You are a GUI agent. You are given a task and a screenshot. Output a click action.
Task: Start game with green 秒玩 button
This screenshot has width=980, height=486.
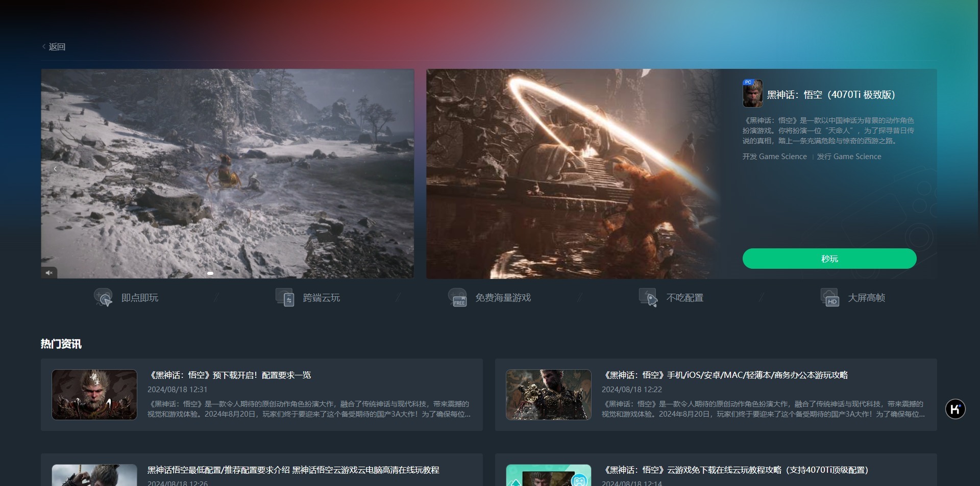(x=829, y=259)
